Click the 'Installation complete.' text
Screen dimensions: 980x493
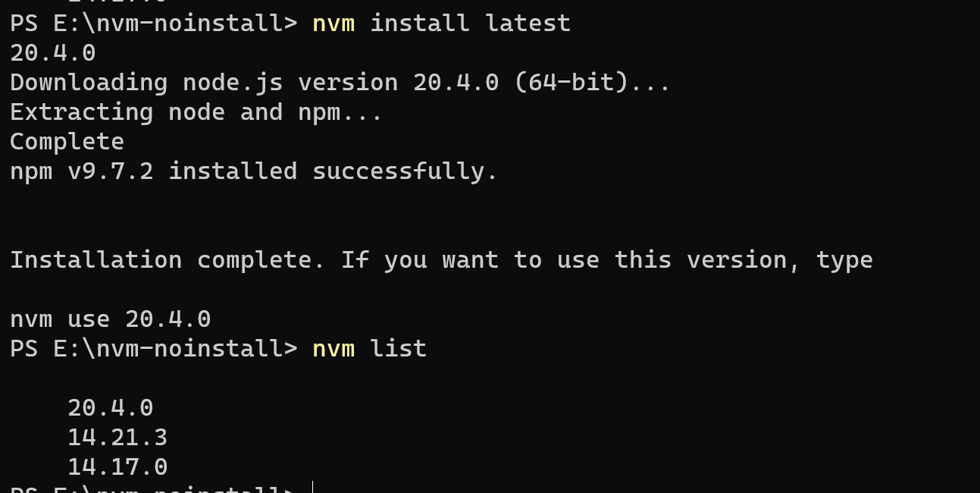pos(168,260)
